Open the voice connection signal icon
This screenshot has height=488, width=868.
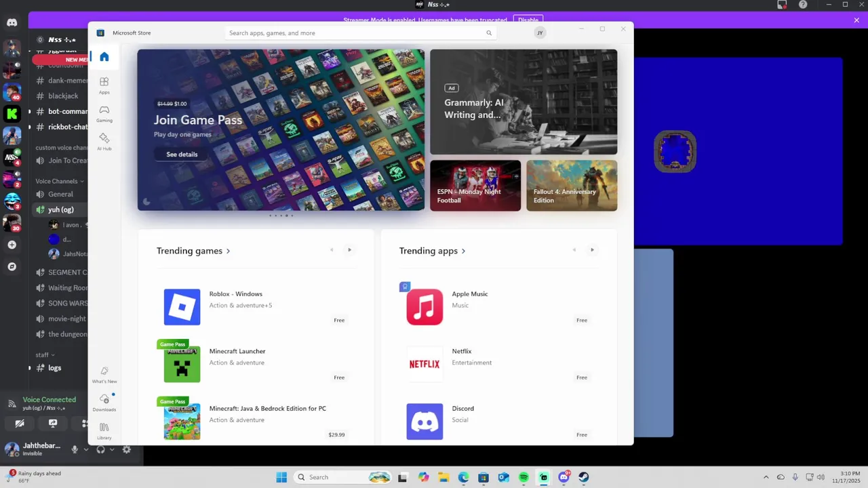(12, 404)
